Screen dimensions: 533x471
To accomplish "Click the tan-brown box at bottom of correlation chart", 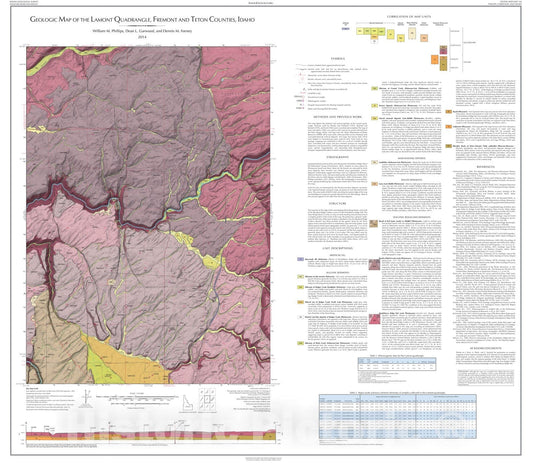I will coord(443,64).
